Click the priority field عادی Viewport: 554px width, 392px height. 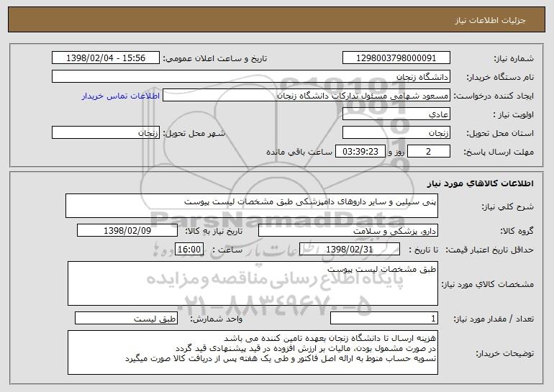396,114
